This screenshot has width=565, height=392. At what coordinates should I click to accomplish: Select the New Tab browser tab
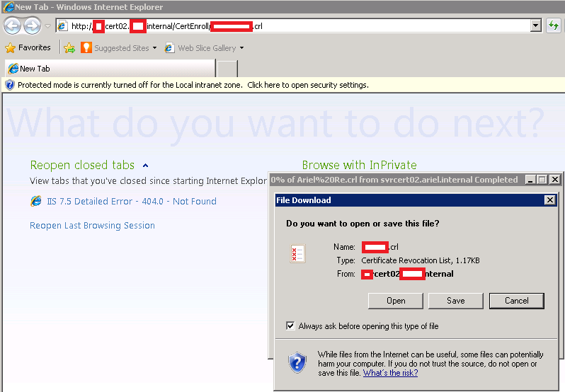point(110,69)
